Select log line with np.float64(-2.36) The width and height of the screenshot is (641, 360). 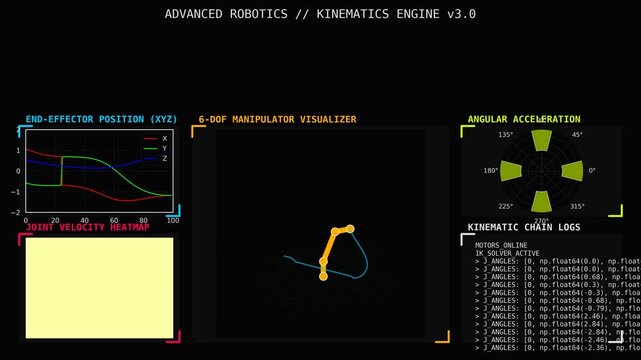click(x=558, y=348)
